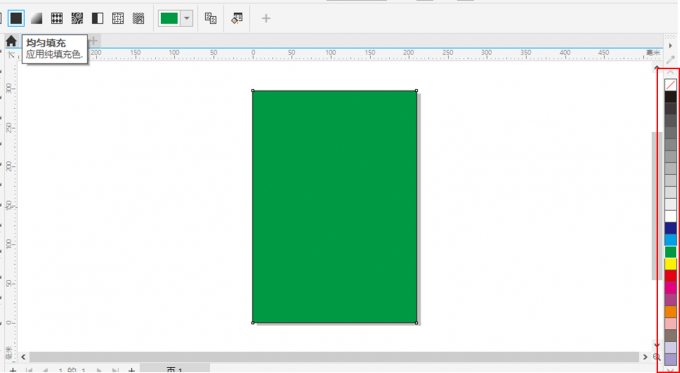
Task: Choose the pale lavender palette swatch
Action: tap(670, 347)
